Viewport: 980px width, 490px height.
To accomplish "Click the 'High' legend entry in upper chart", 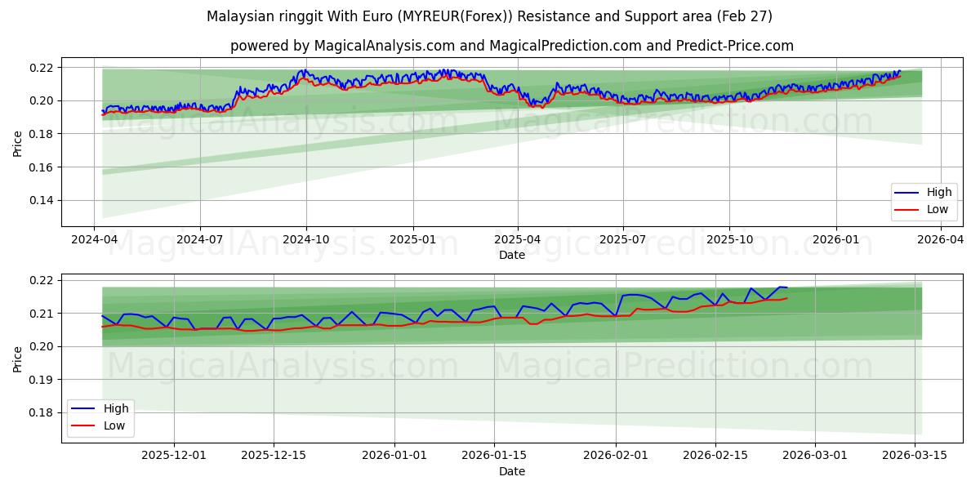I will pyautogui.click(x=923, y=193).
